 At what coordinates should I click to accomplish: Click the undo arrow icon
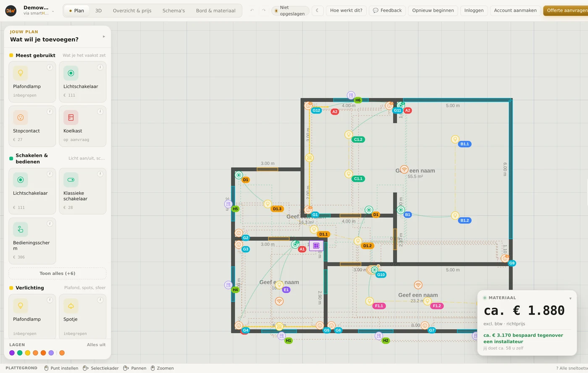point(252,10)
